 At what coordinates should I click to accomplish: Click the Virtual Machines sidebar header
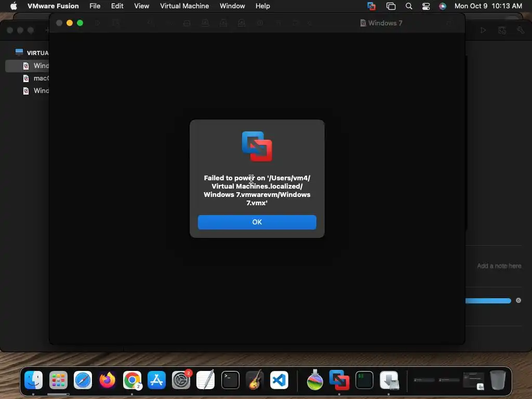pos(32,52)
